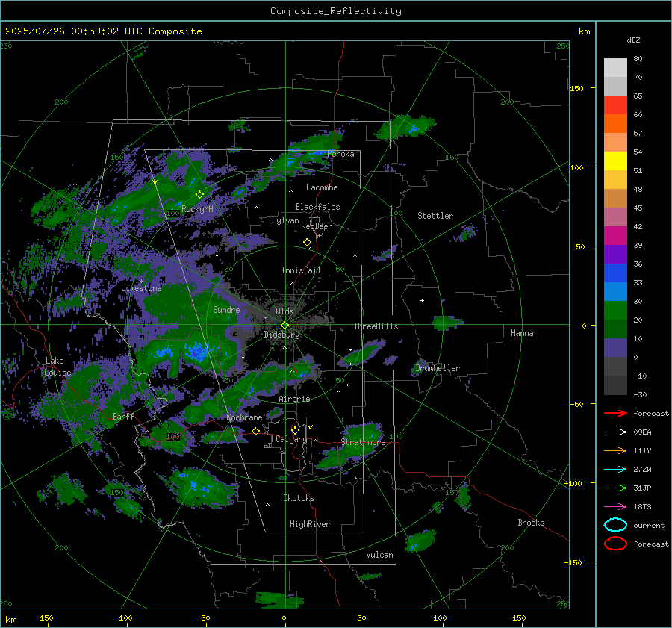Click the yellow diamond marker near Cochrane
The height and width of the screenshot is (628, 672).
(x=256, y=431)
